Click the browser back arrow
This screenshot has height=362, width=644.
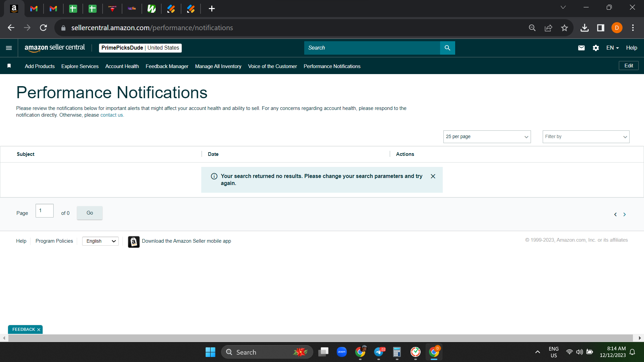pyautogui.click(x=11, y=28)
